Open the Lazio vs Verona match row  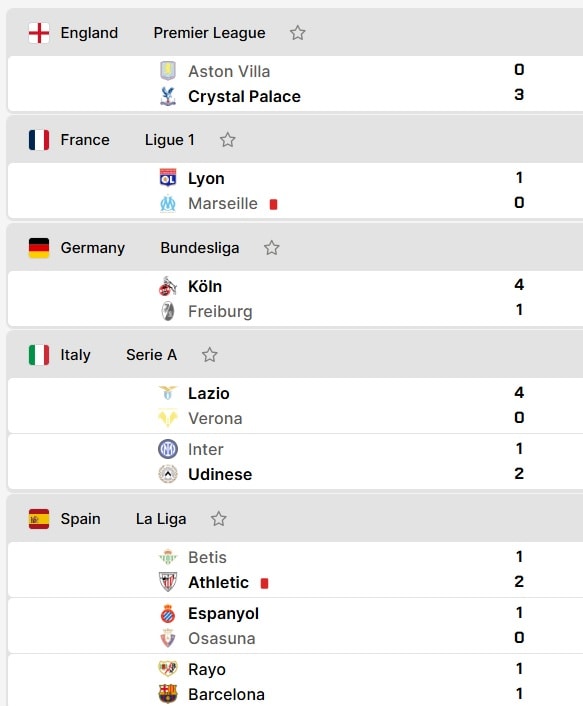(x=295, y=406)
